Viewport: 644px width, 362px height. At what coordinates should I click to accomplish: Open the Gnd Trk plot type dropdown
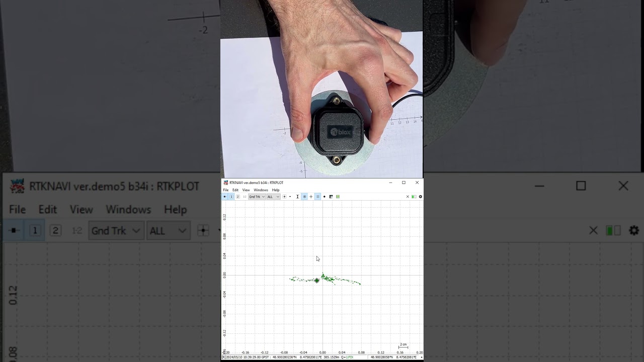pos(257,197)
